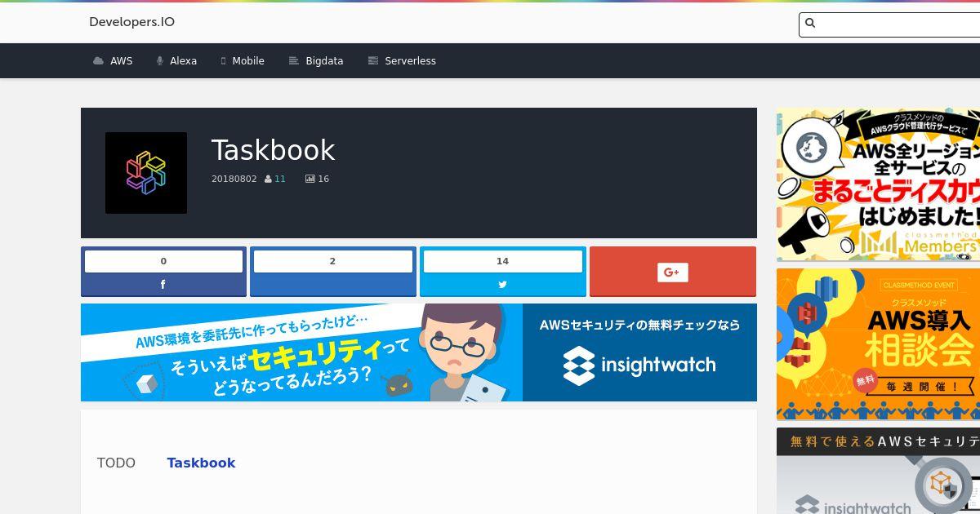Click the microphone icon beside Alexa
Image resolution: width=980 pixels, height=514 pixels.
160,61
